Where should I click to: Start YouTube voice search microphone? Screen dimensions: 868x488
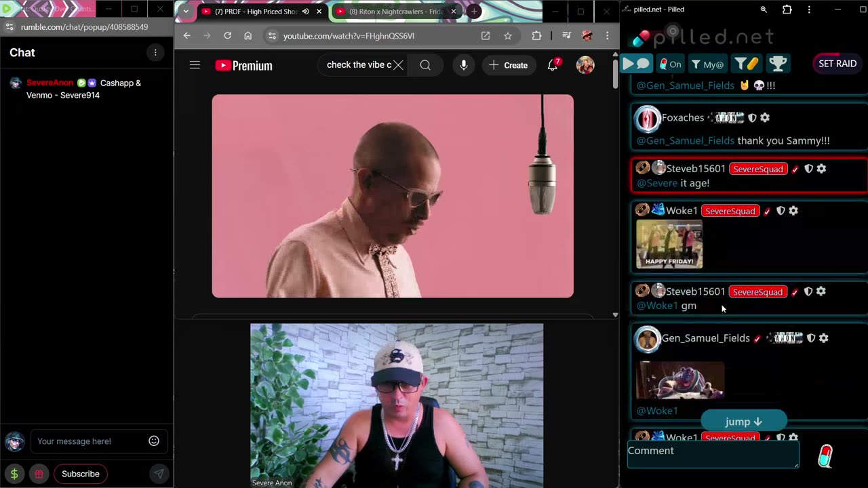point(464,65)
